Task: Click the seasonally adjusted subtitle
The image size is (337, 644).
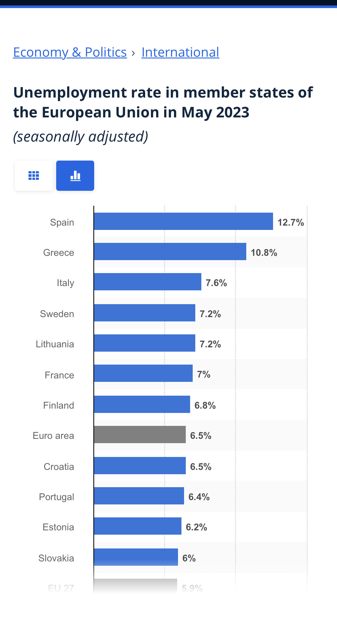Action: [81, 137]
